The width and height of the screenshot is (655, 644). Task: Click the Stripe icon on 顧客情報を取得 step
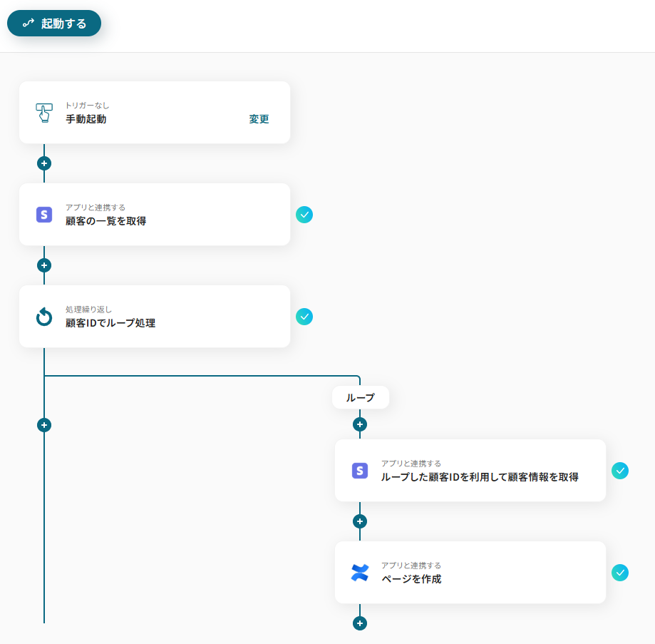(x=360, y=471)
